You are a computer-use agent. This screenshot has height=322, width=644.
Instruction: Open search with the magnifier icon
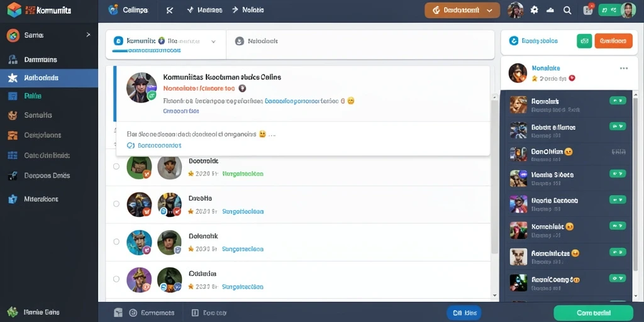coord(568,10)
